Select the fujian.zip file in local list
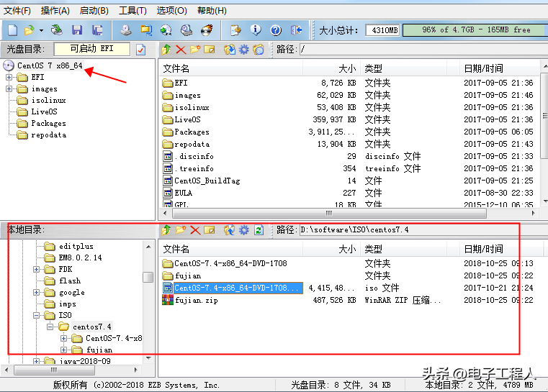Image resolution: width=548 pixels, height=392 pixels. (x=196, y=300)
